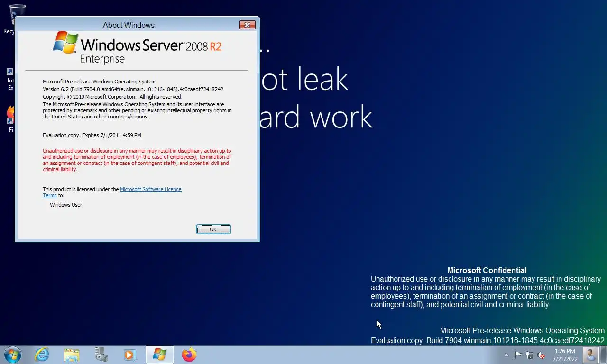Click the 'Evaluation copy. Expires 7/1/2011' text

click(x=92, y=135)
